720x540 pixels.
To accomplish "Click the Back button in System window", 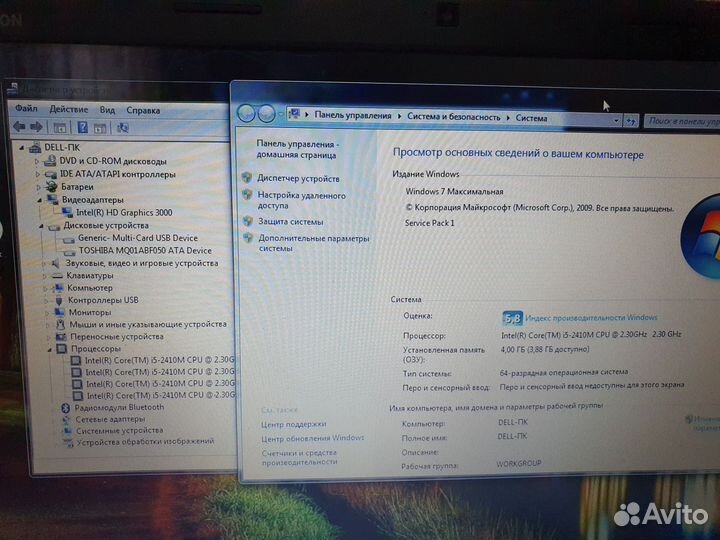I will [247, 113].
